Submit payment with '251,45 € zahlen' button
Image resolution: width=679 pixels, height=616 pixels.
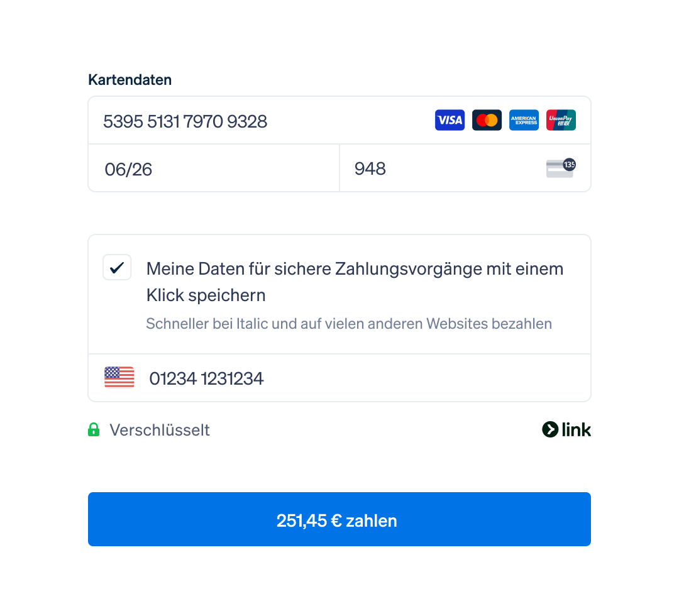point(339,519)
